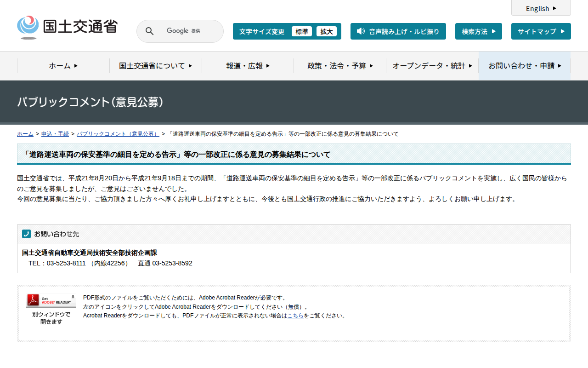Click the Get Adobe Reader badge

(51, 300)
